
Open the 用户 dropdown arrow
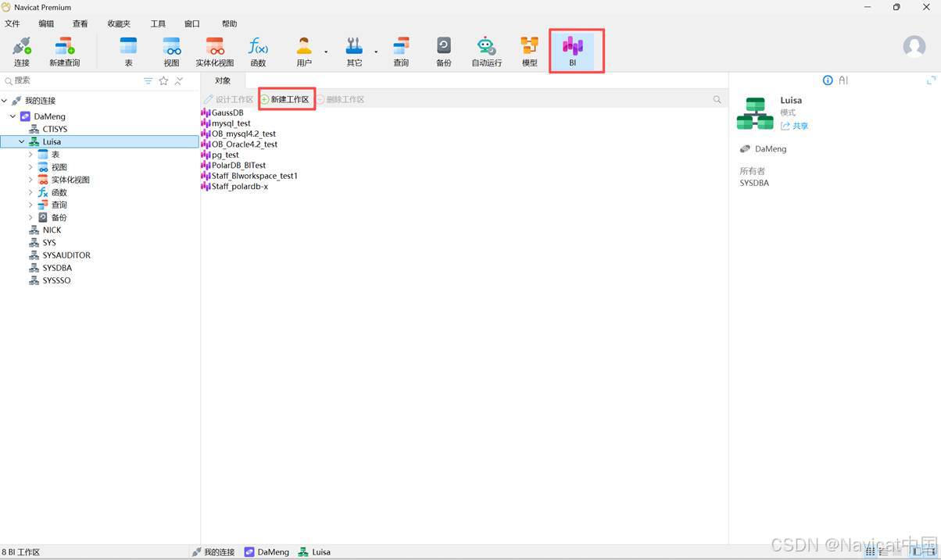coord(326,52)
